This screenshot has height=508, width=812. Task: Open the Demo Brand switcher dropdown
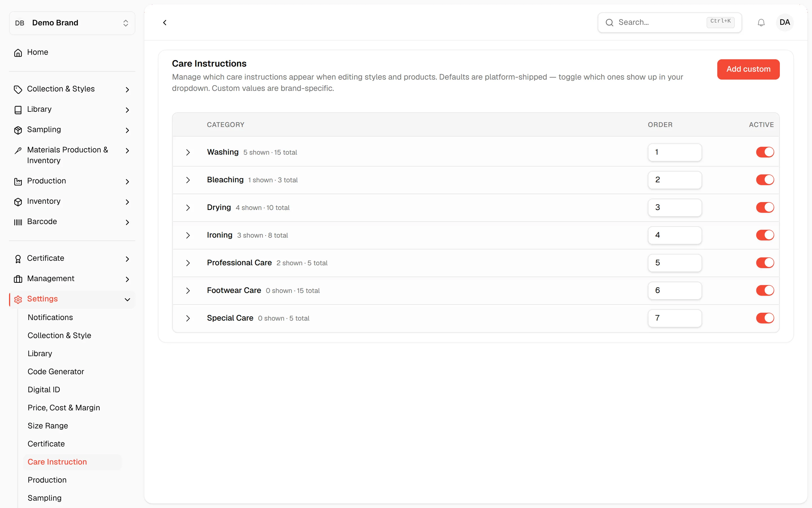(72, 23)
